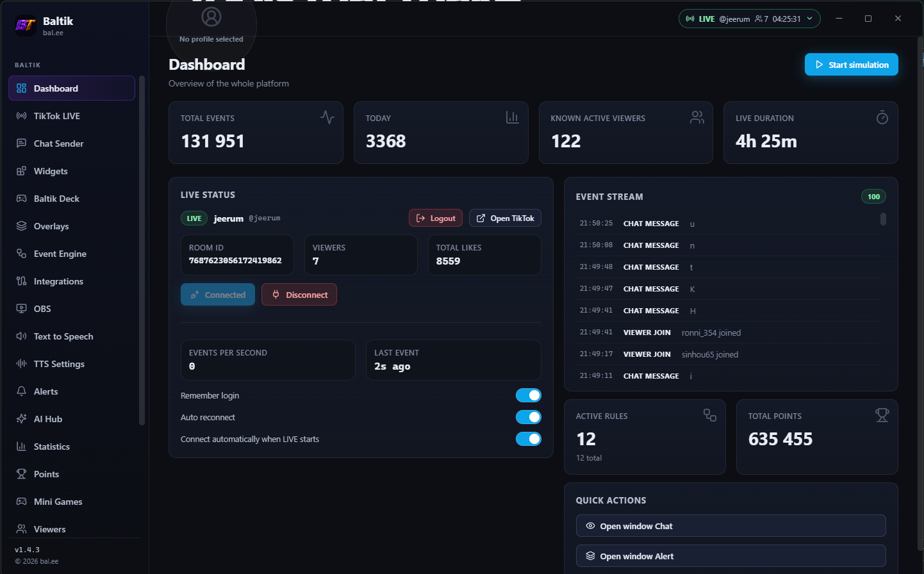Image resolution: width=924 pixels, height=574 pixels.
Task: Click the green LIVE badge next to jeerum
Action: click(194, 218)
